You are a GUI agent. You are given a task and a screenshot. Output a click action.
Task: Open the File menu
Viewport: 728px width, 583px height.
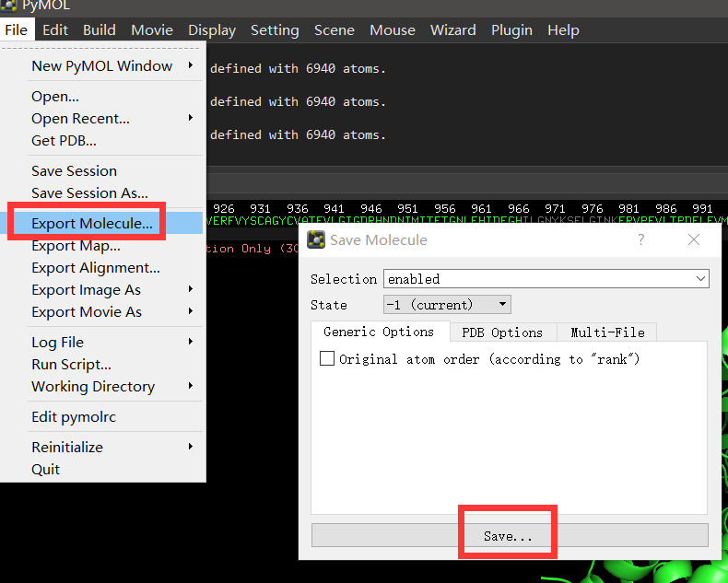tap(17, 30)
